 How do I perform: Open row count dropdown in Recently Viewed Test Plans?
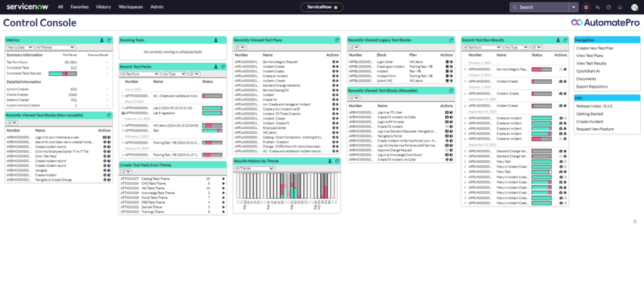240,47
